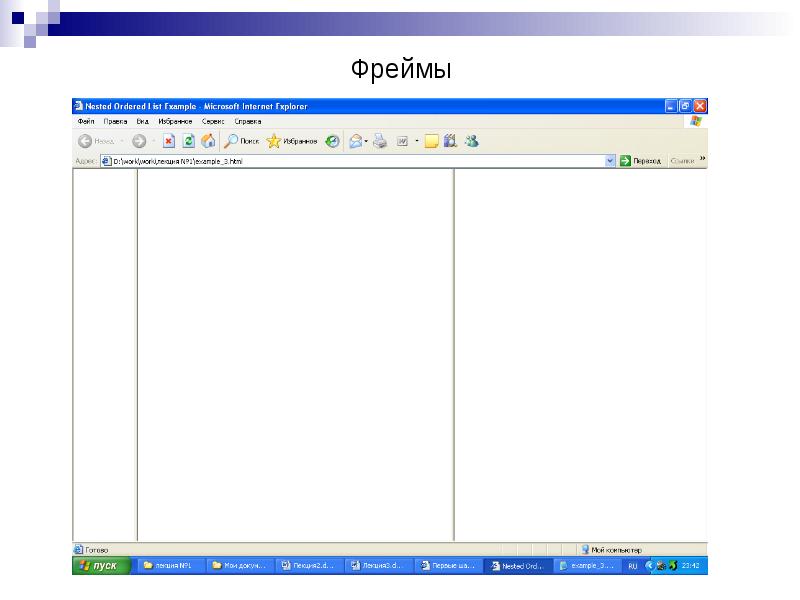Click in the address bar field
This screenshot has width=800, height=600.
350,160
